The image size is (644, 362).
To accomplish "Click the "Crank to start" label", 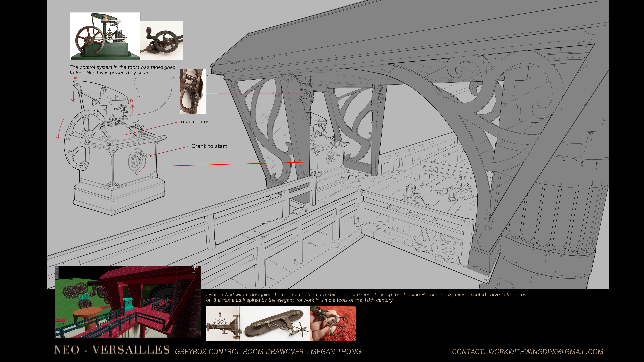I will [209, 146].
